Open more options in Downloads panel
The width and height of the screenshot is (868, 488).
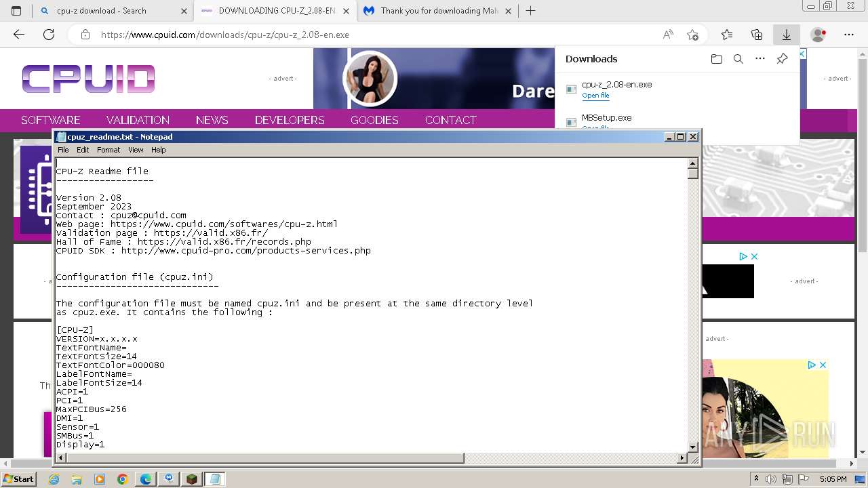pos(760,59)
